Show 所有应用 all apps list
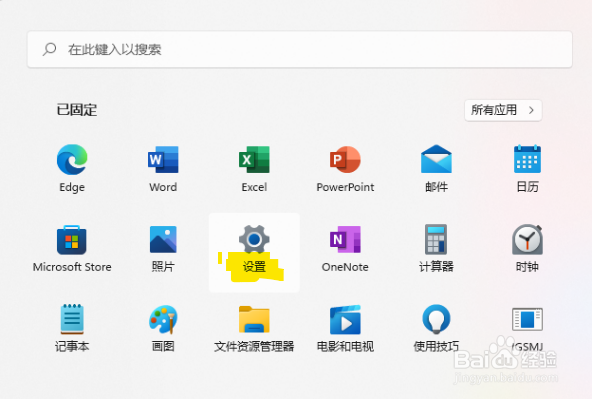 click(503, 110)
